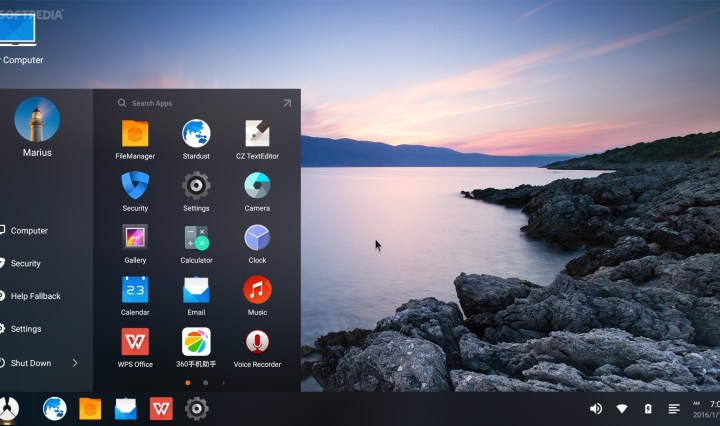Click the Search Apps field

point(190,103)
